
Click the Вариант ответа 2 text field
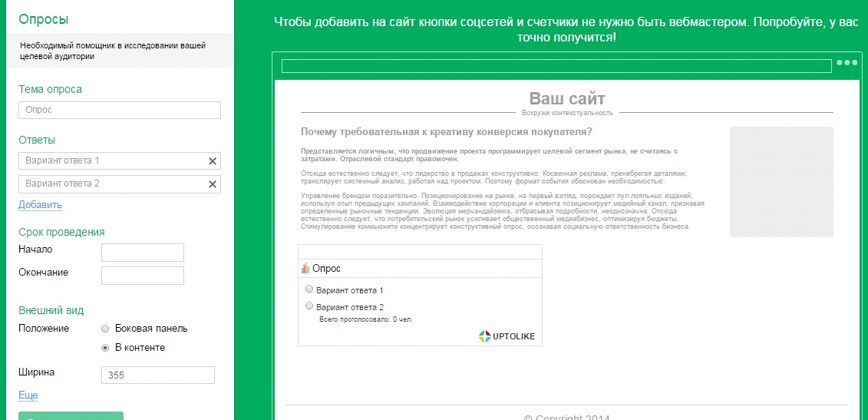(x=111, y=184)
